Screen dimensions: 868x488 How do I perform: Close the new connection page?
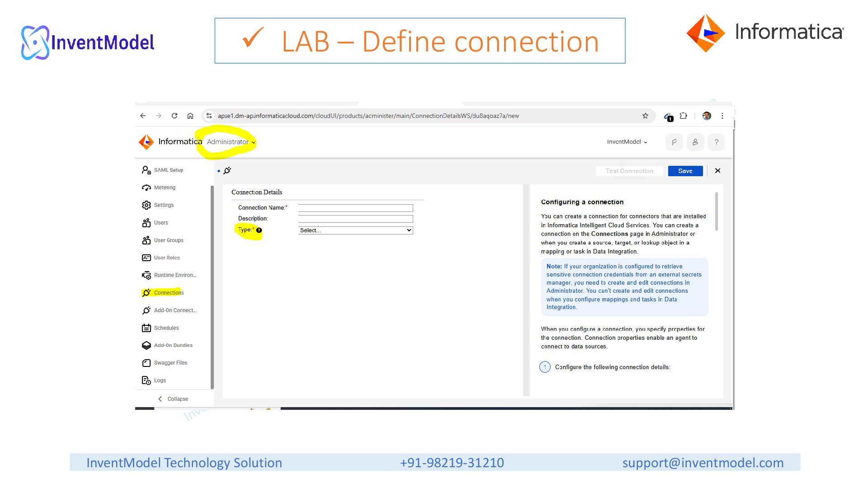coord(717,171)
